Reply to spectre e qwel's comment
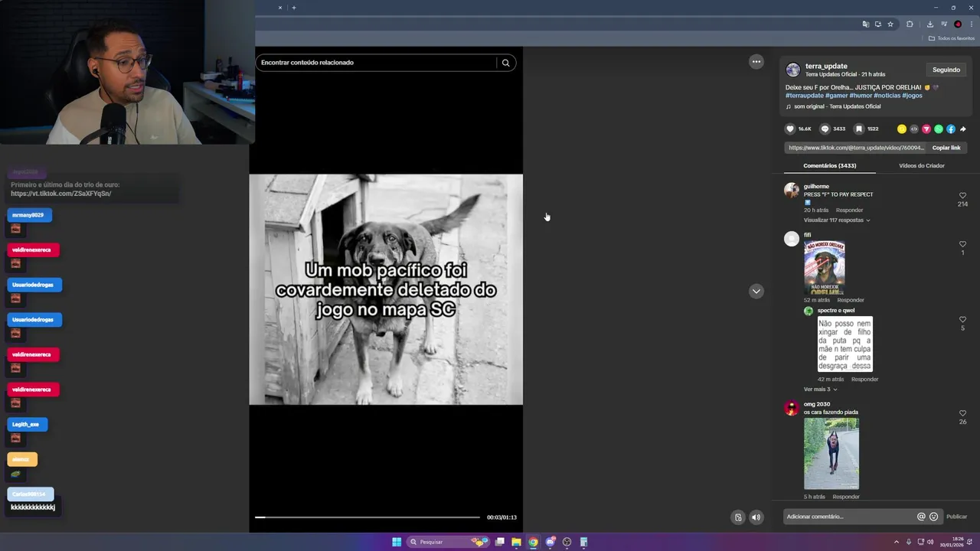 pos(864,380)
